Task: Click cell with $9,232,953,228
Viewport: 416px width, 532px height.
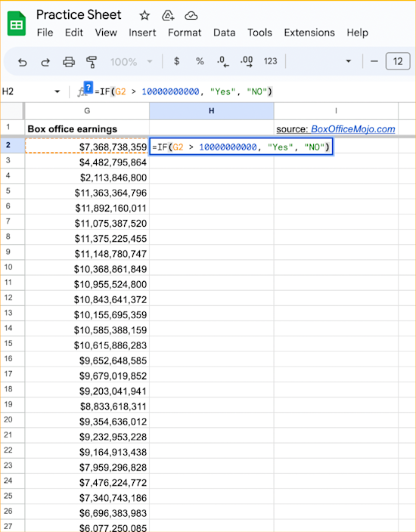Action: 87,436
